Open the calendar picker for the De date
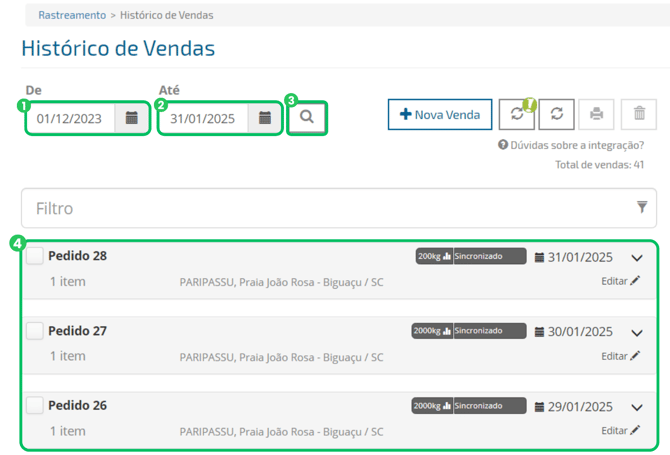Viewport: 670px width, 455px height. point(132,118)
